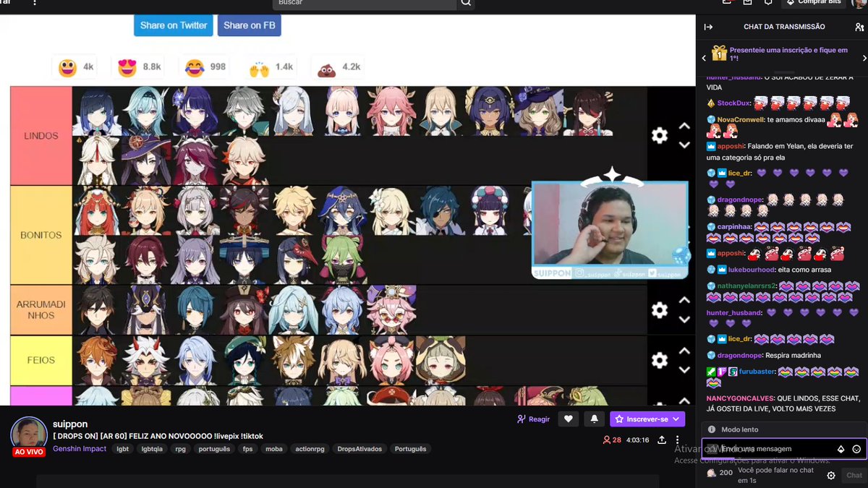The image size is (868, 488).
Task: Open suippon's live avatar
Action: pyautogui.click(x=29, y=435)
